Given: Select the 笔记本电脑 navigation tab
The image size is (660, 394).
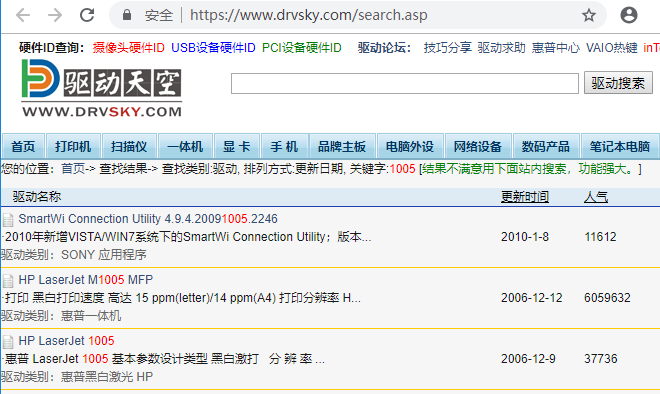Looking at the screenshot, I should pyautogui.click(x=620, y=146).
